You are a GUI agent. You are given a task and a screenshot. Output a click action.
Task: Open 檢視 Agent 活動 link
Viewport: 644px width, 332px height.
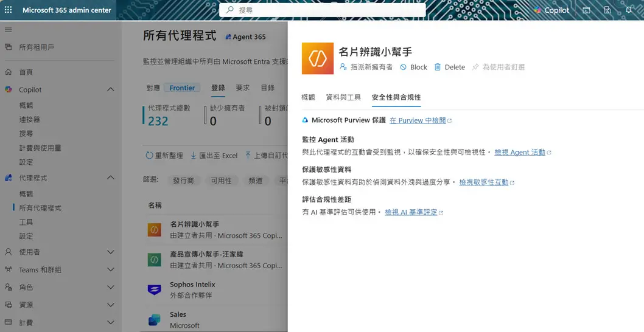(523, 152)
